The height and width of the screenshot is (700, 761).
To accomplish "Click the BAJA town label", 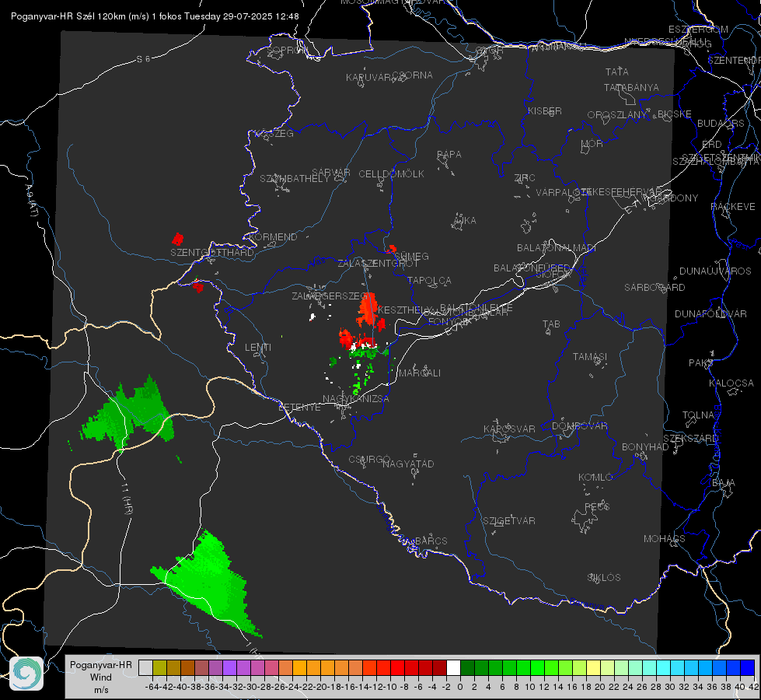I will click(x=724, y=483).
